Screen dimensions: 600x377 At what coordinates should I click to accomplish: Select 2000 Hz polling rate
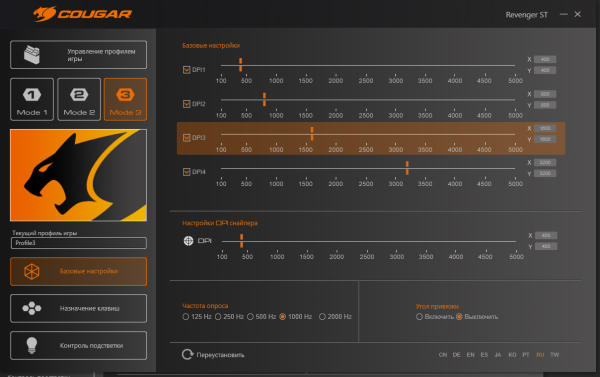(322, 317)
